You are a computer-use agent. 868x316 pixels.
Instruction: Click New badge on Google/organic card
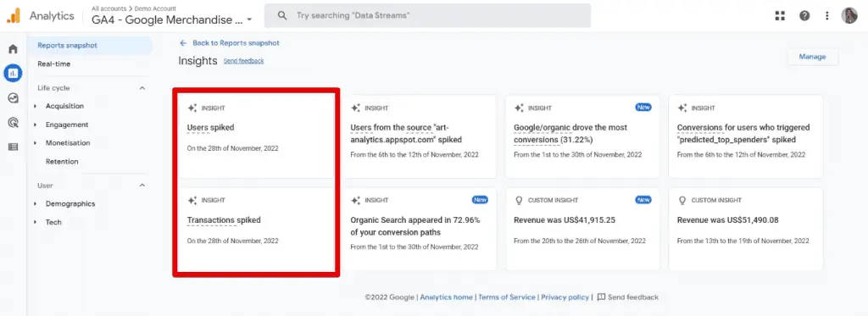[x=643, y=108]
